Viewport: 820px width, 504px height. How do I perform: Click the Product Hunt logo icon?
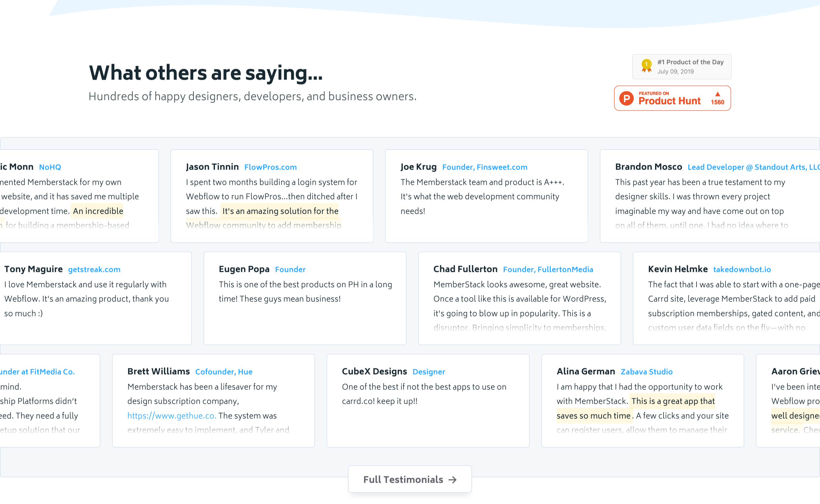coord(627,98)
